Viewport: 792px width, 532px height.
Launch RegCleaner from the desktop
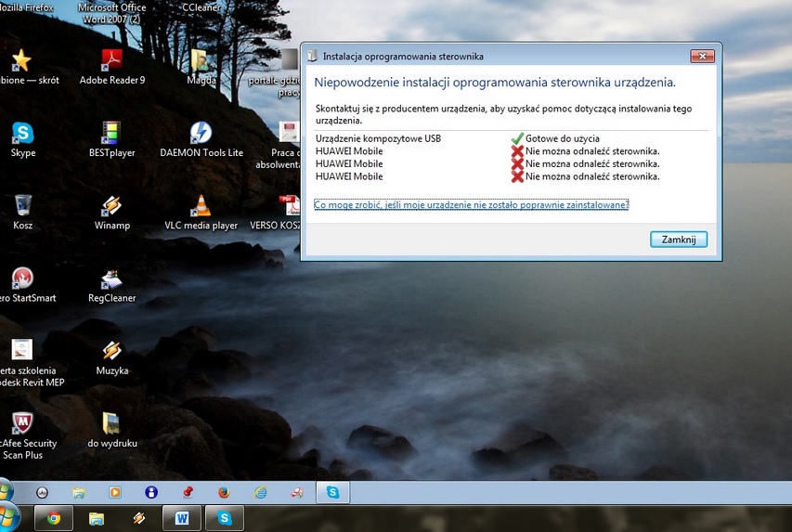(111, 279)
